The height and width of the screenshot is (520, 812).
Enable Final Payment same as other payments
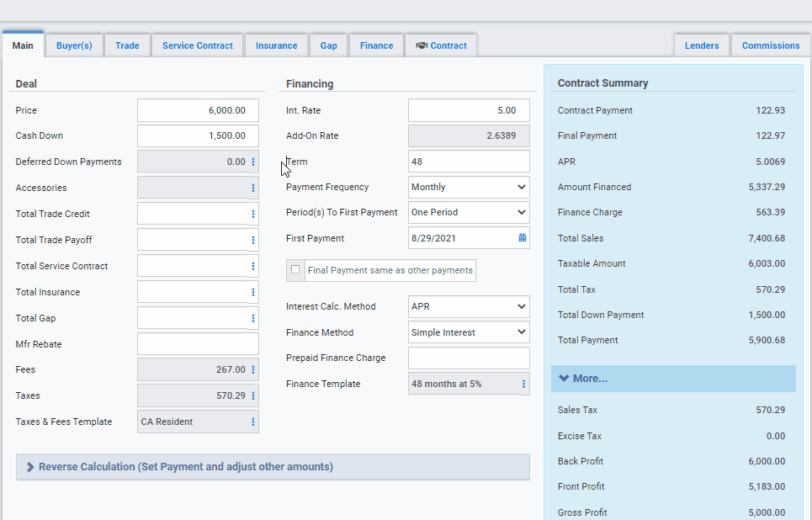coord(295,270)
